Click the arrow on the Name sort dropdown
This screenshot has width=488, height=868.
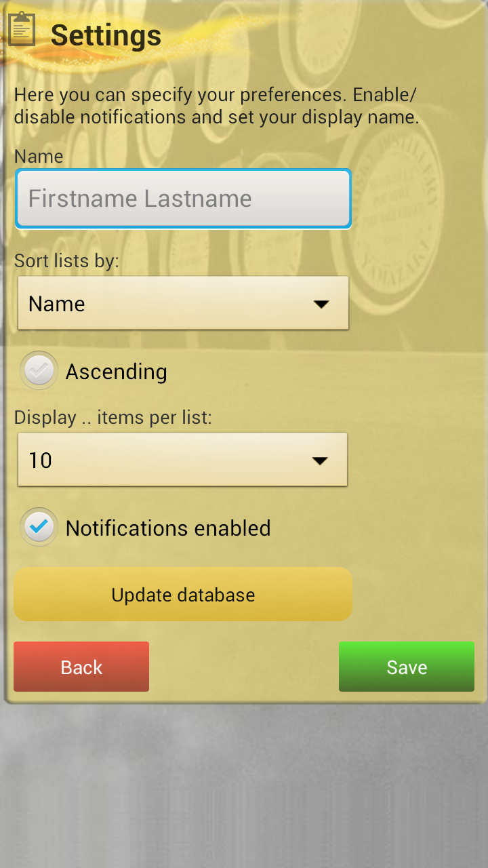tap(321, 304)
